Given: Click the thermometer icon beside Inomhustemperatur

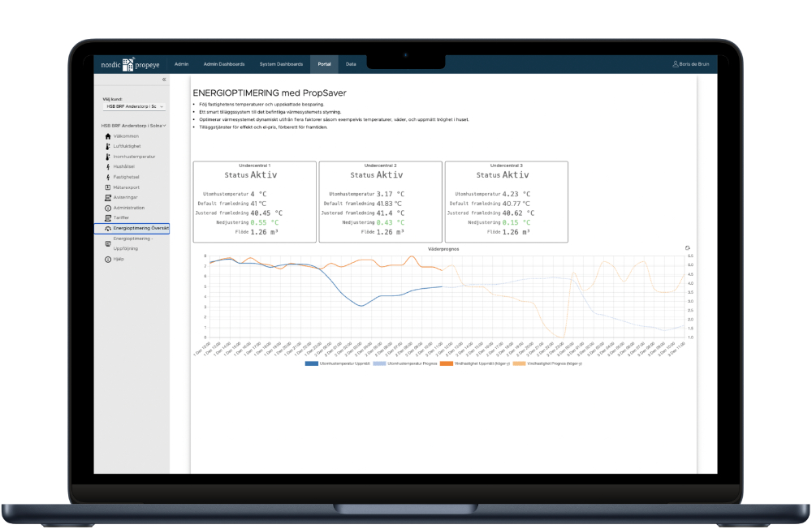Looking at the screenshot, I should pos(108,157).
